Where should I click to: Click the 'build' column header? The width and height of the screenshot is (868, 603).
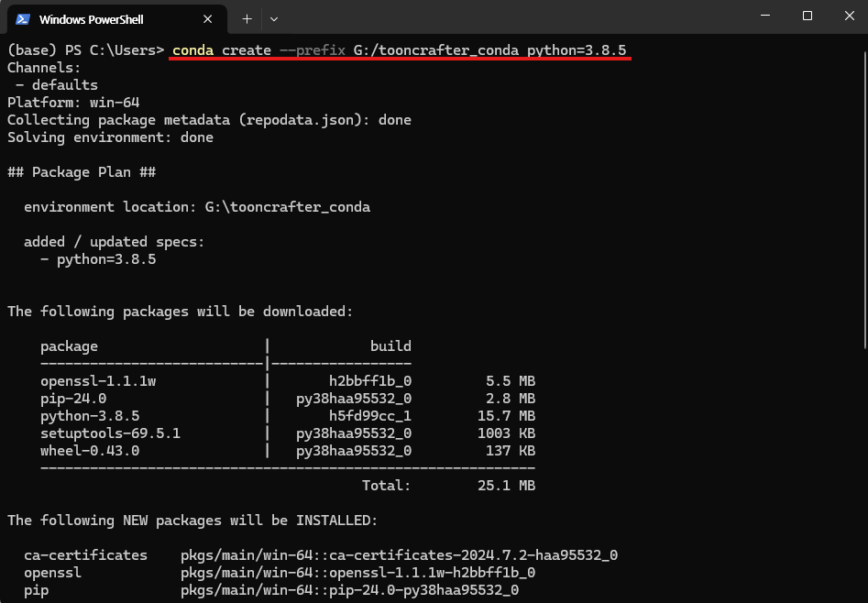point(390,346)
